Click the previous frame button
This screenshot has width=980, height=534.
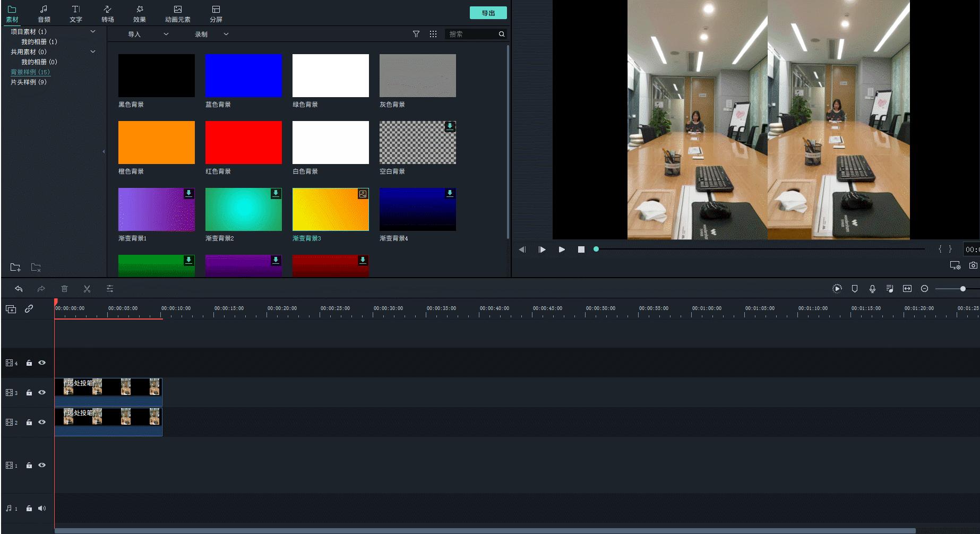click(x=522, y=249)
